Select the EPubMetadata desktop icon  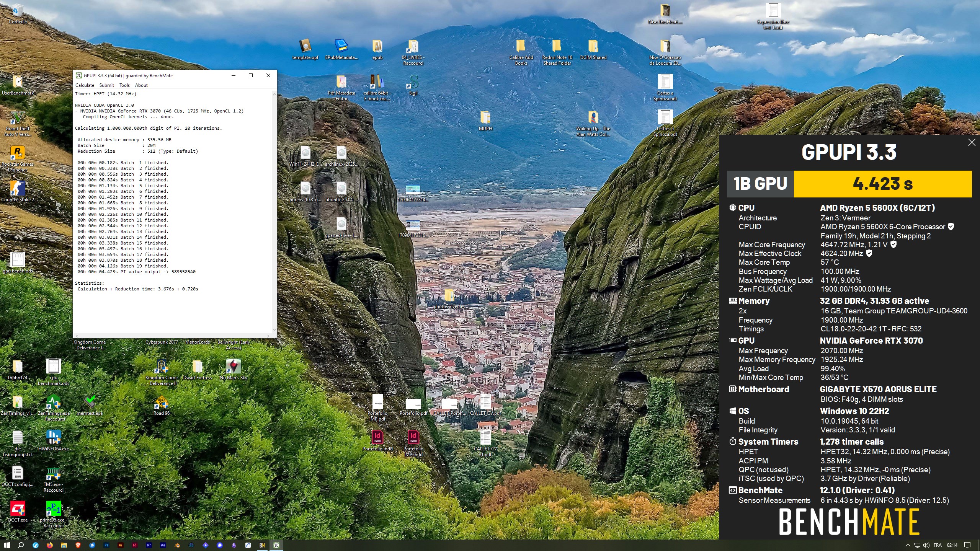point(341,49)
